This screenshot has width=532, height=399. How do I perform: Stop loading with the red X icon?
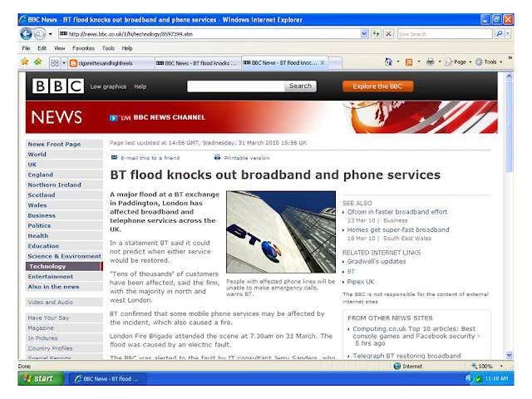pyautogui.click(x=389, y=34)
